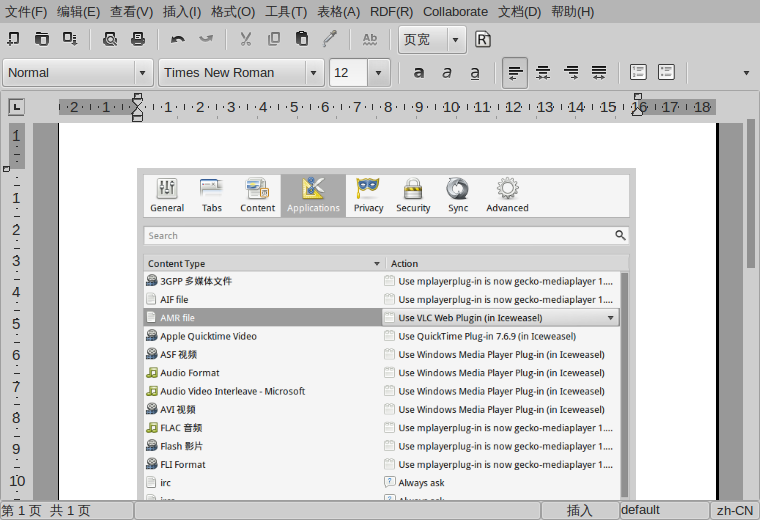This screenshot has width=760, height=520.
Task: Open the 页宽 zoom dropdown
Action: [455, 40]
